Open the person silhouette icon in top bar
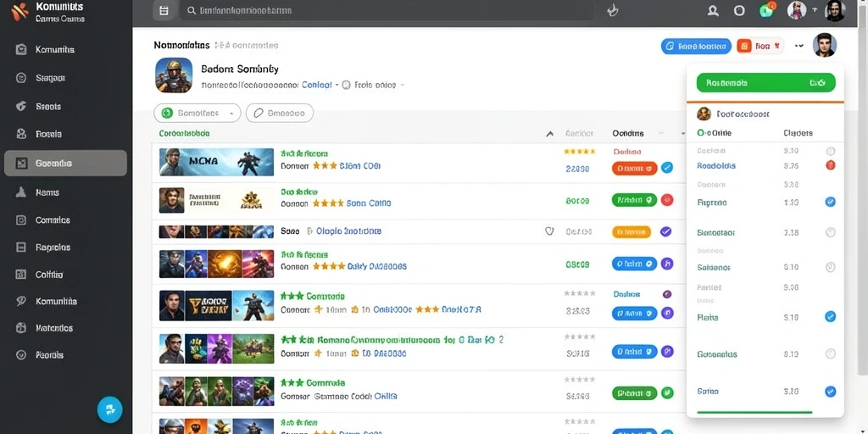 pos(713,10)
